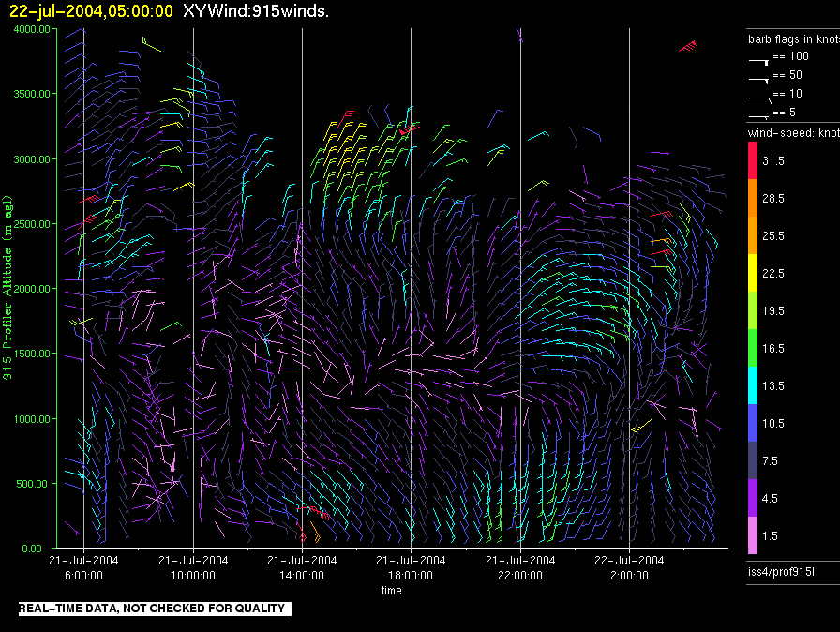Click the yellow date title 22-jul-2004,05:00:00
This screenshot has height=632, width=840.
tap(91, 10)
